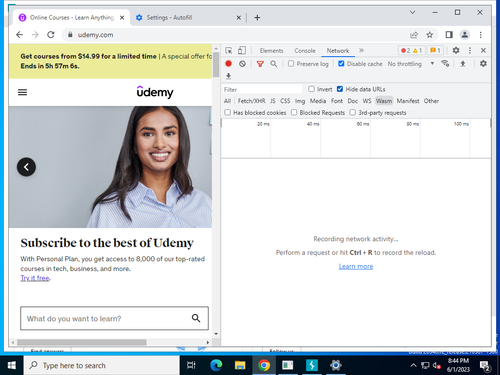Open DevTools three-dot customize menu
Image resolution: width=500 pixels, height=375 pixels.
(x=470, y=50)
